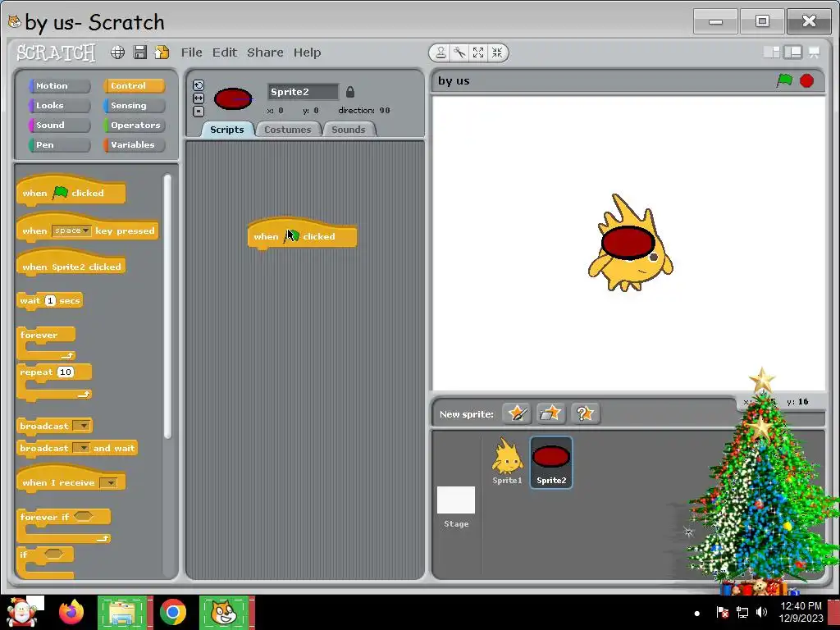This screenshot has height=630, width=840.
Task: Open the when I receive dropdown
Action: click(x=109, y=482)
